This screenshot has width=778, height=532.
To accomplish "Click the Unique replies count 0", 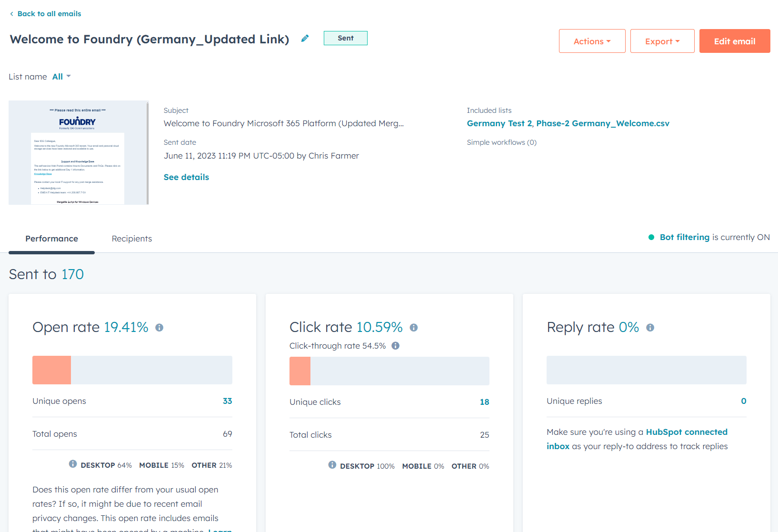I will 744,401.
